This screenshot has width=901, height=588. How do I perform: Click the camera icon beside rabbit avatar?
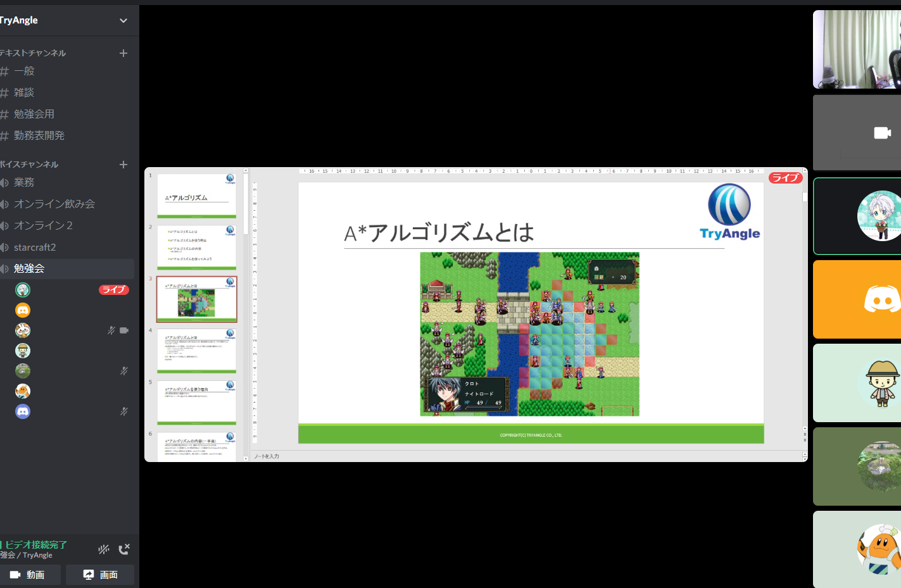(124, 330)
